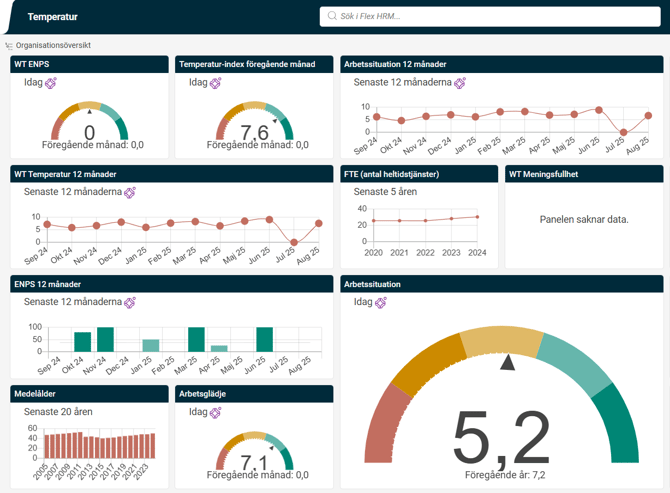Click the purple icon in ENPS 12 månader panel
This screenshot has width=670, height=493.
click(x=130, y=302)
